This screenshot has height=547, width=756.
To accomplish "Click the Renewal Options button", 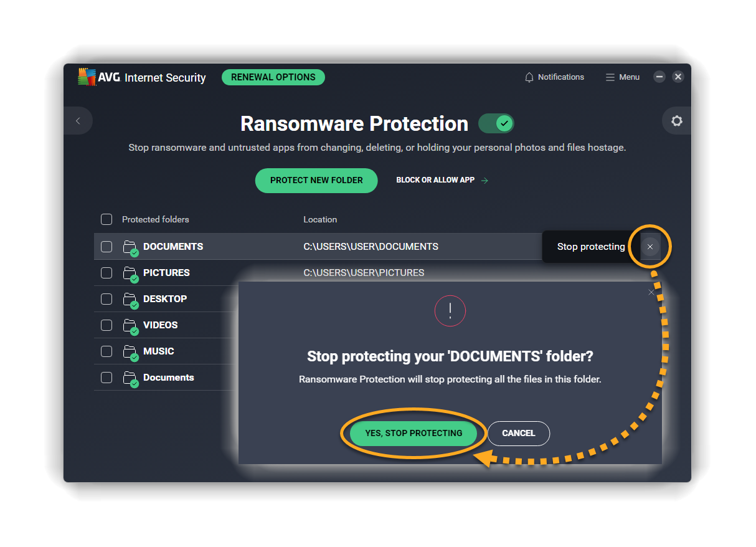I will [x=273, y=77].
